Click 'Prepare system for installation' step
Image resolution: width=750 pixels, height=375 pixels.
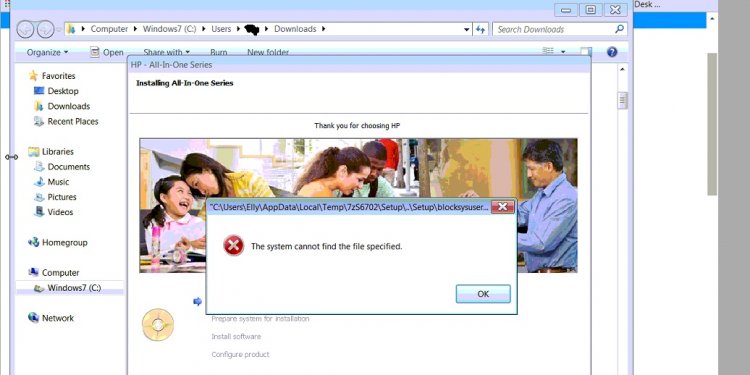(x=260, y=319)
